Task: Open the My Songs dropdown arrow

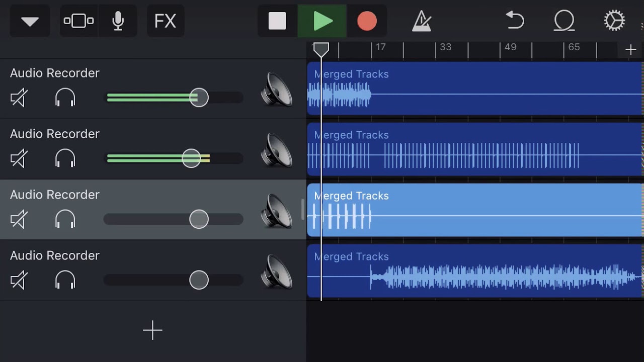Action: coord(30,21)
